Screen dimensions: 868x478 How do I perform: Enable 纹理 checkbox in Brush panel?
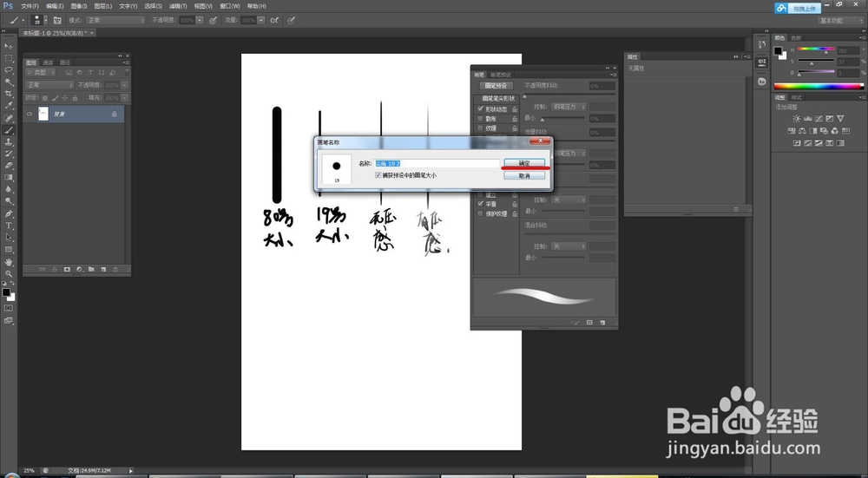click(480, 128)
